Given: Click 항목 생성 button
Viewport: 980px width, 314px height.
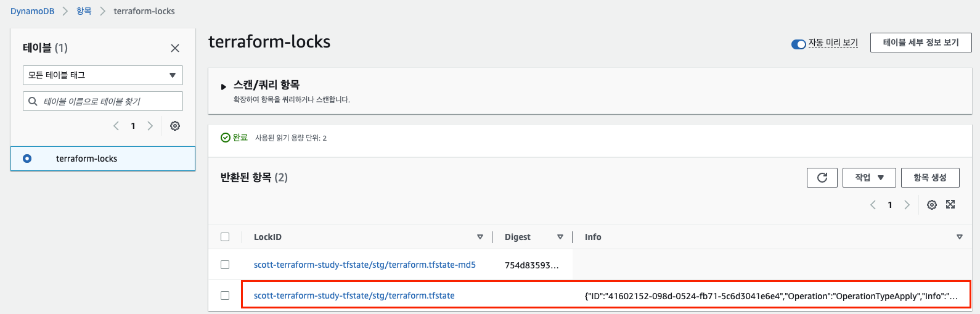Looking at the screenshot, I should [930, 178].
